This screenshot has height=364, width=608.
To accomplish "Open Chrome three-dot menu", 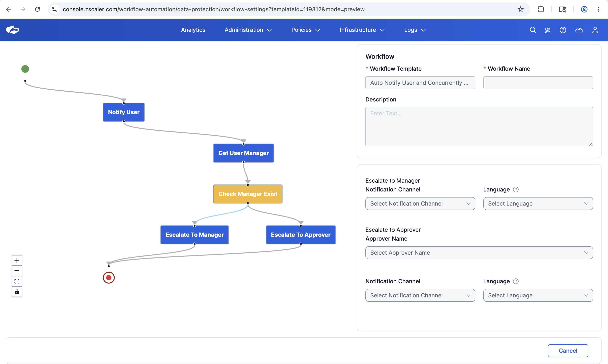I will 599,9.
